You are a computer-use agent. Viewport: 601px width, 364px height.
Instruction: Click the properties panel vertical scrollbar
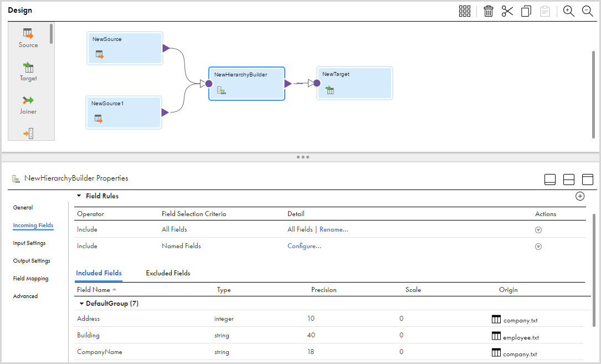click(x=594, y=270)
